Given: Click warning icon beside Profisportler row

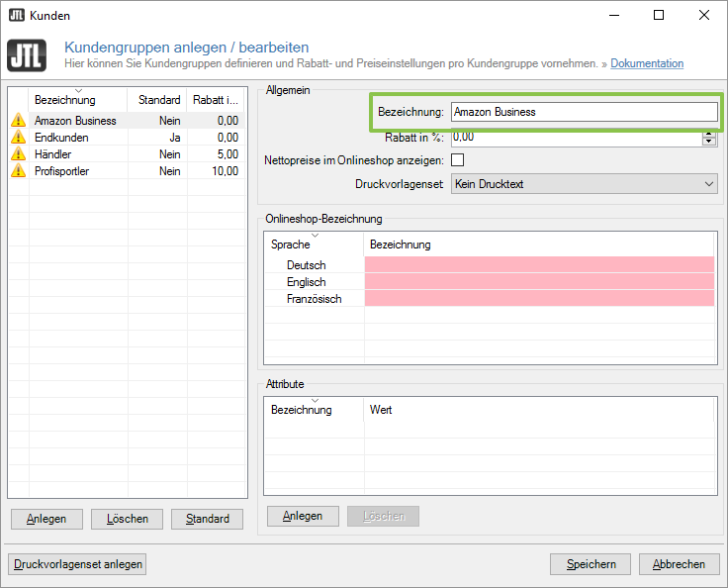Looking at the screenshot, I should 18,171.
